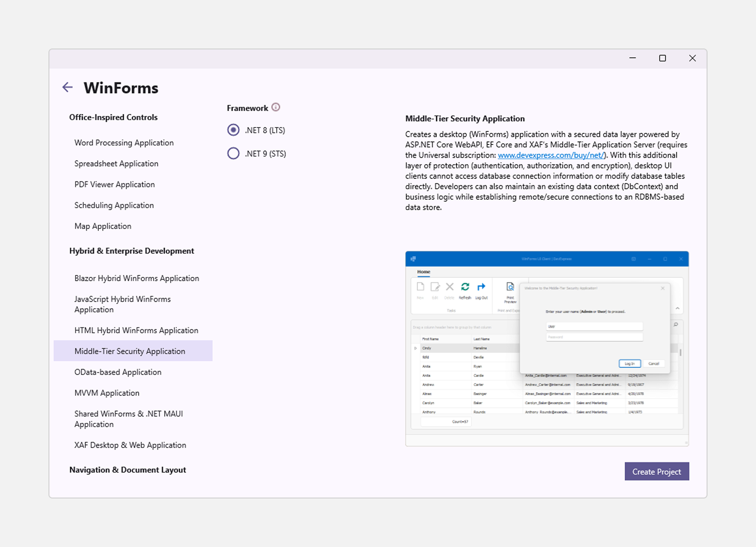Click the search magnifier icon above the data grid

(676, 324)
